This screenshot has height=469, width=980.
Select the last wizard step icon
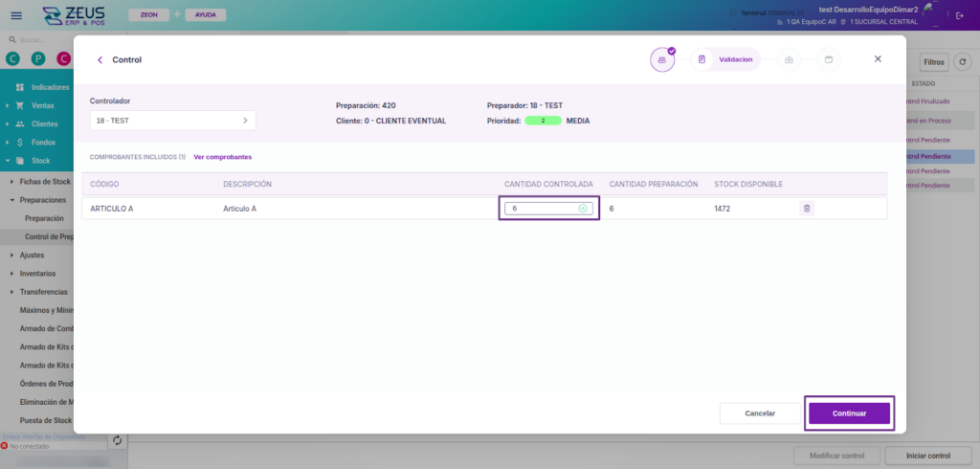829,59
